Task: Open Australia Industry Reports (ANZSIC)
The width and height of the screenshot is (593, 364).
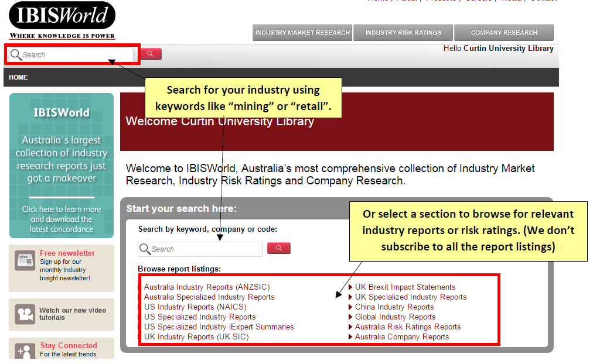Action: pyautogui.click(x=207, y=287)
